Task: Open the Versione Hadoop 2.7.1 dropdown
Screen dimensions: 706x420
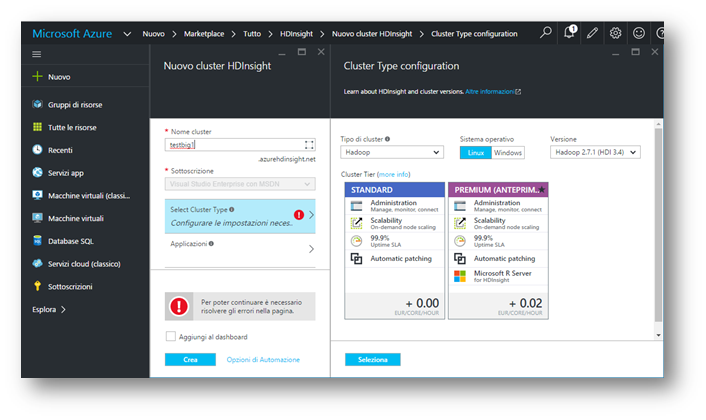Action: [595, 152]
